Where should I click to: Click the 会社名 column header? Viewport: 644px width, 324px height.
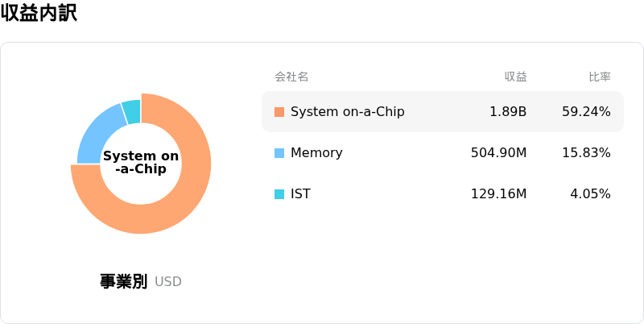pyautogui.click(x=291, y=77)
